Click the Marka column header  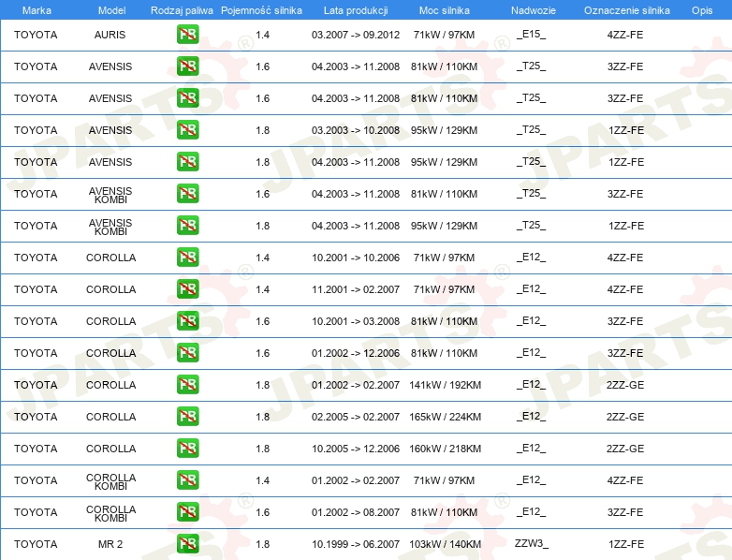(x=37, y=10)
